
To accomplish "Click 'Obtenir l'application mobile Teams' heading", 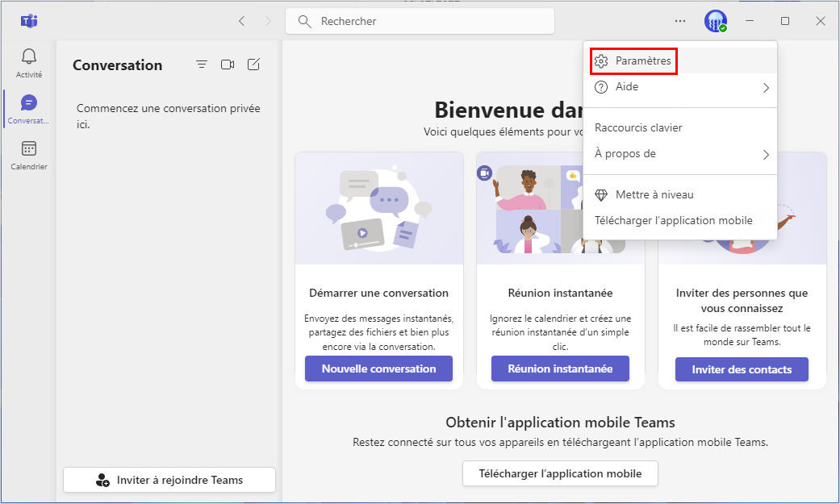I will click(560, 422).
